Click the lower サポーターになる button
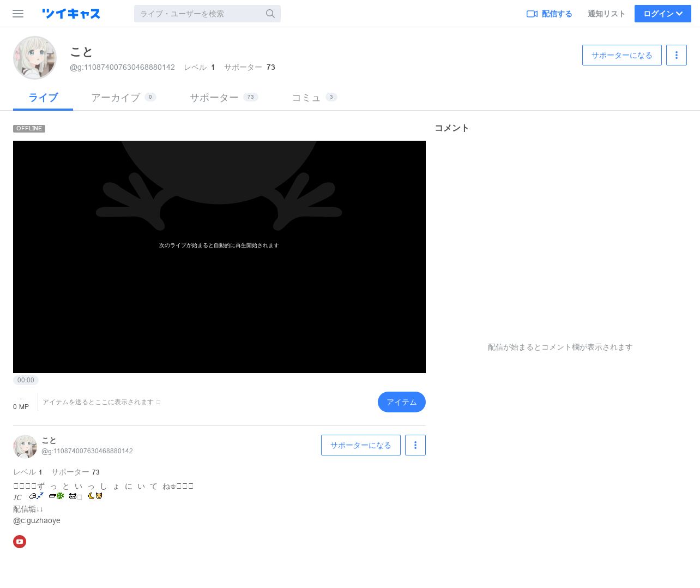 [361, 445]
